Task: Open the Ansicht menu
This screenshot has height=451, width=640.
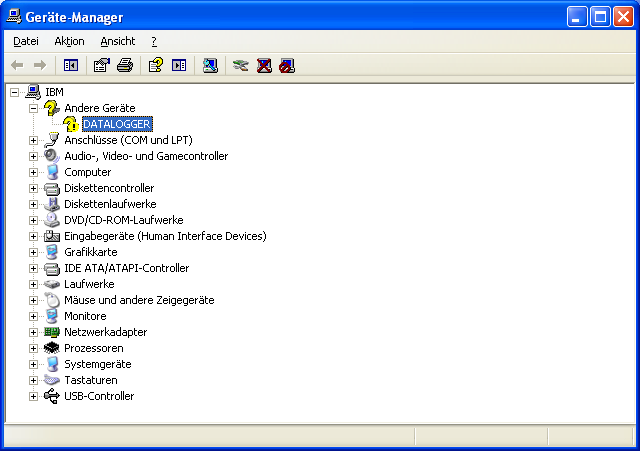Action: click(x=118, y=41)
